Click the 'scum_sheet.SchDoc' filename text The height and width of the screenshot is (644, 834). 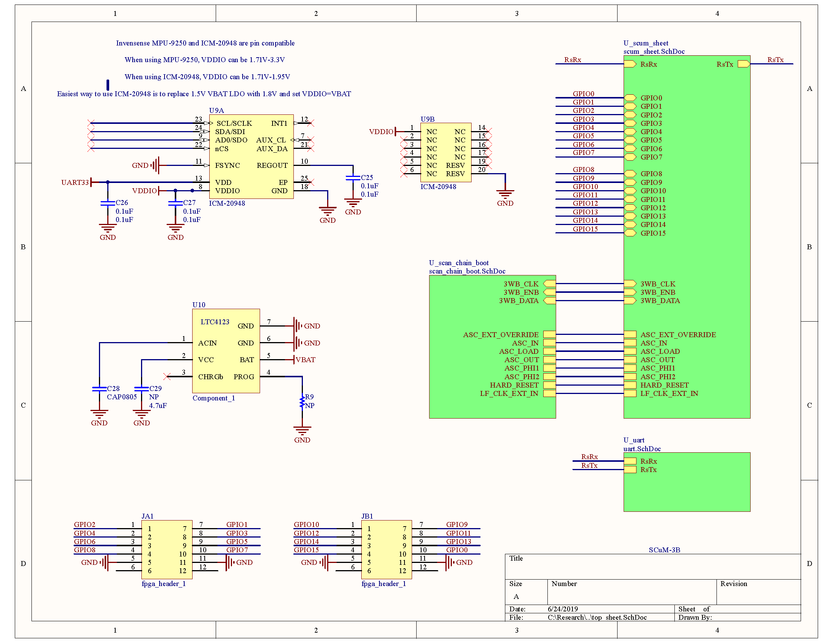click(x=654, y=52)
